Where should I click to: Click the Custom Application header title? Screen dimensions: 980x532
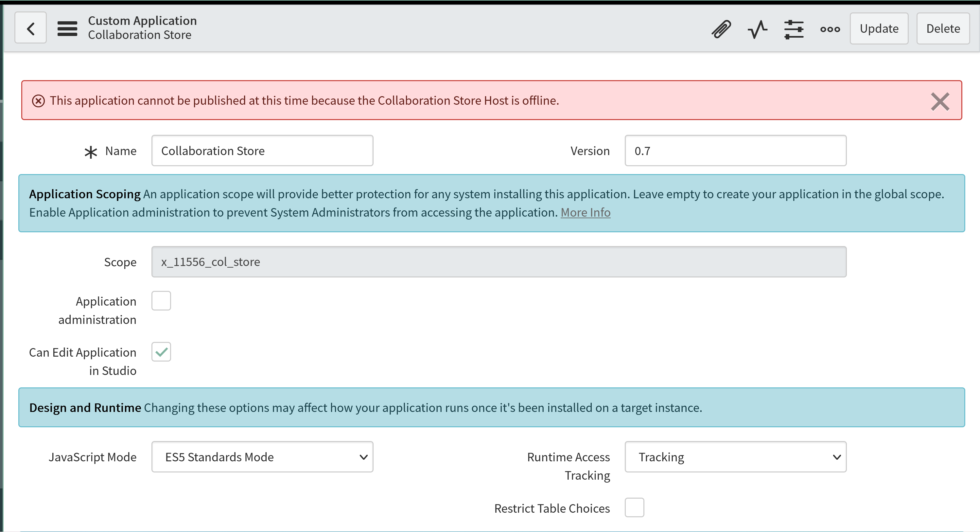click(142, 21)
